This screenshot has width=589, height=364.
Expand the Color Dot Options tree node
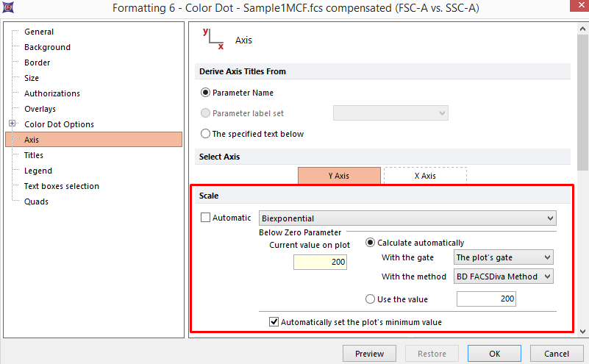coord(13,124)
